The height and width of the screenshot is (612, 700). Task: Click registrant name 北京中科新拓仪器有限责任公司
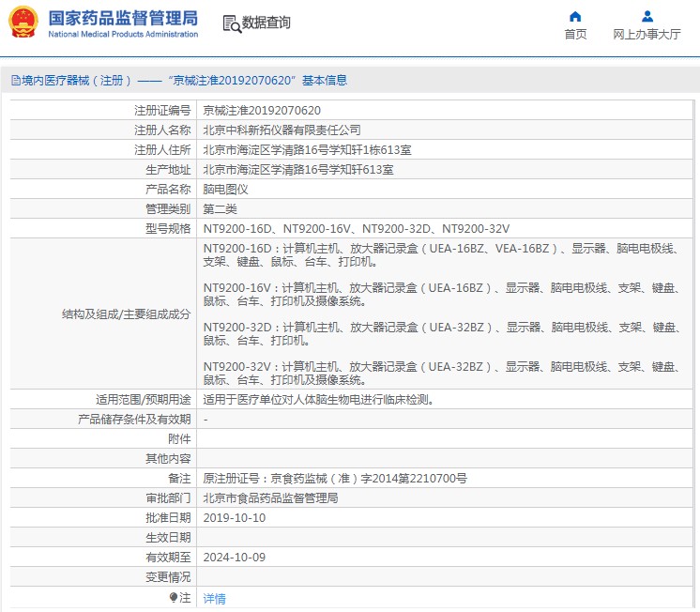(282, 130)
